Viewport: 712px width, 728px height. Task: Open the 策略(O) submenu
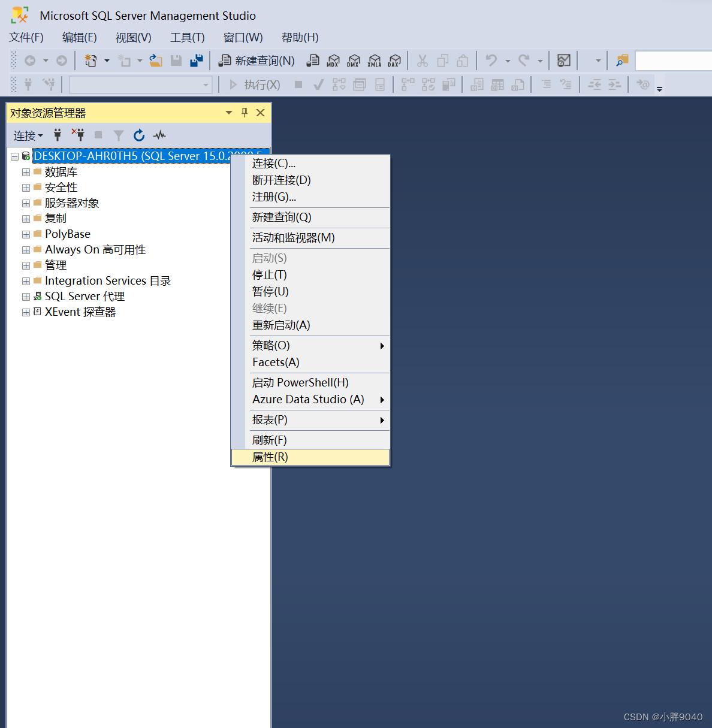(310, 346)
